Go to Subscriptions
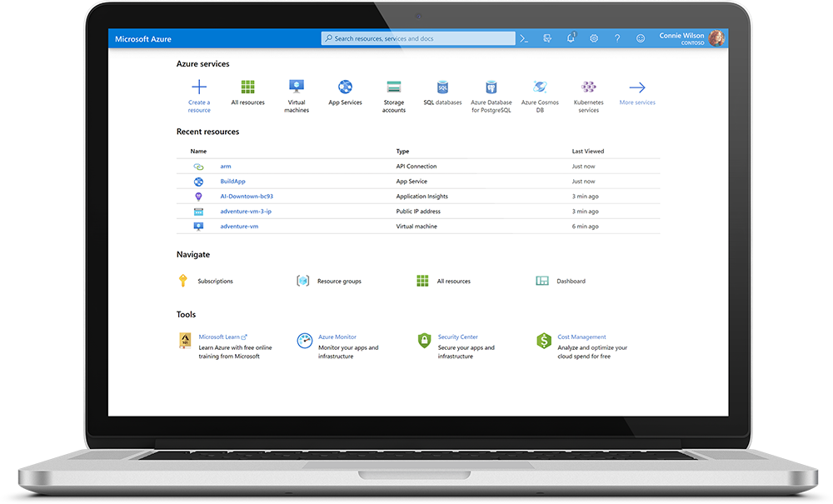The height and width of the screenshot is (504, 833). tap(215, 281)
